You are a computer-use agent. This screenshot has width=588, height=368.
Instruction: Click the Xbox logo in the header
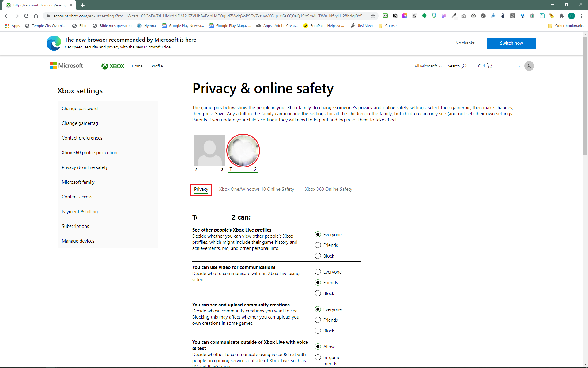click(x=113, y=66)
